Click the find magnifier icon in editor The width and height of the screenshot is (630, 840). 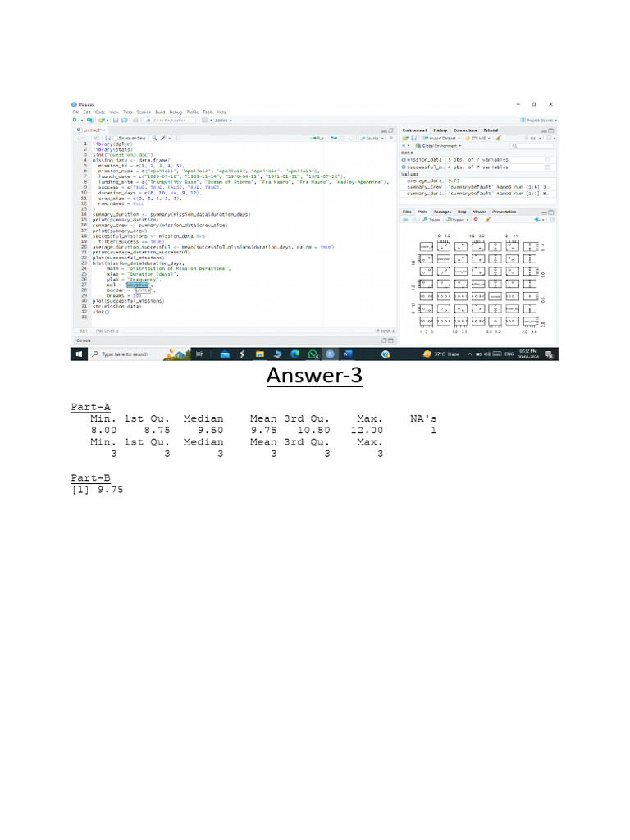(153, 138)
